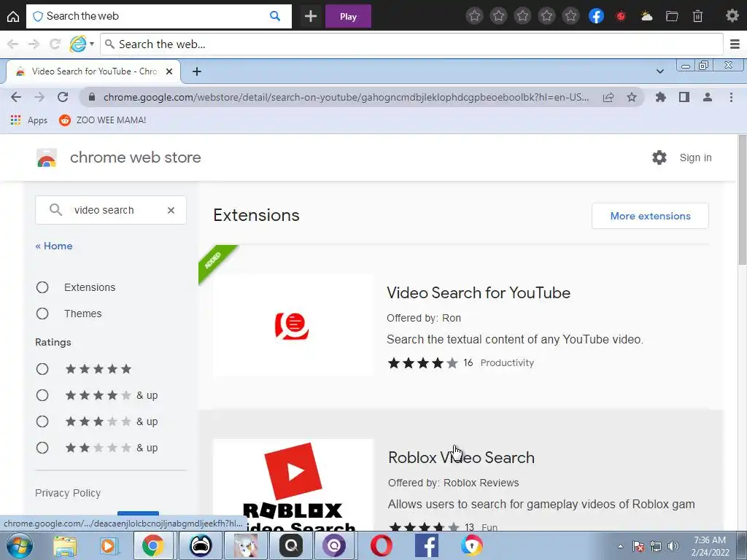The height and width of the screenshot is (560, 747).
Task: Open Video Search for YouTube title
Action: pyautogui.click(x=479, y=292)
